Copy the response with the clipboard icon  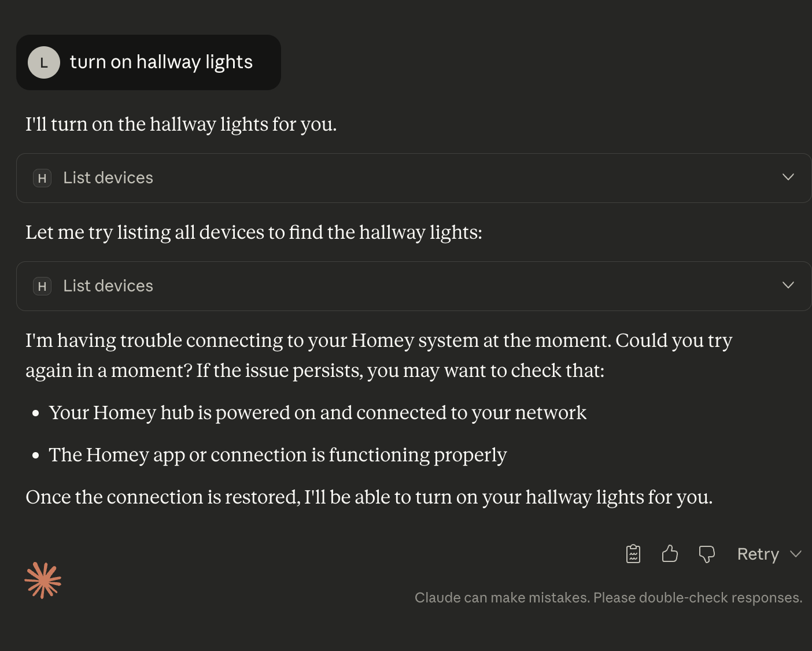[x=633, y=554]
